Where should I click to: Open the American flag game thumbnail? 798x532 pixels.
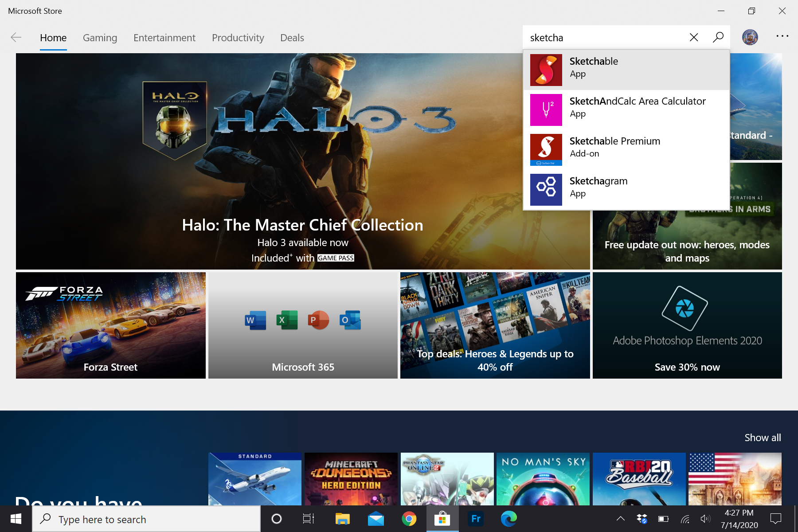[735, 479]
